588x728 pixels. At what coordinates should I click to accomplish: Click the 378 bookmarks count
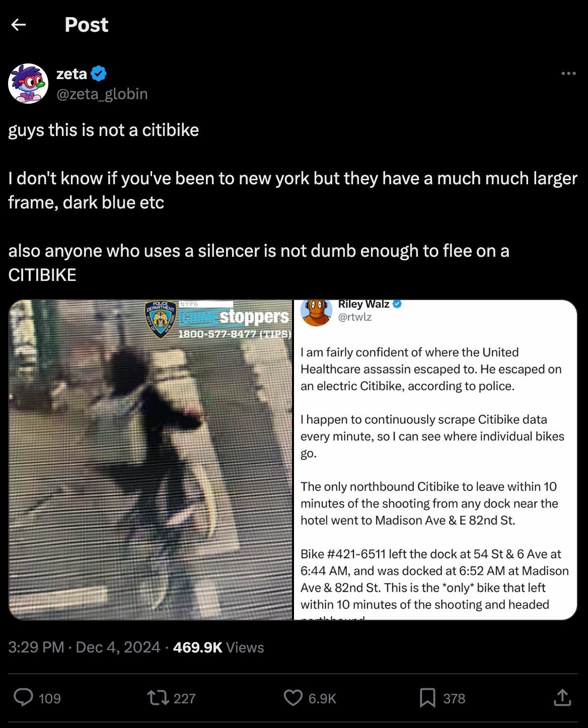pyautogui.click(x=454, y=699)
